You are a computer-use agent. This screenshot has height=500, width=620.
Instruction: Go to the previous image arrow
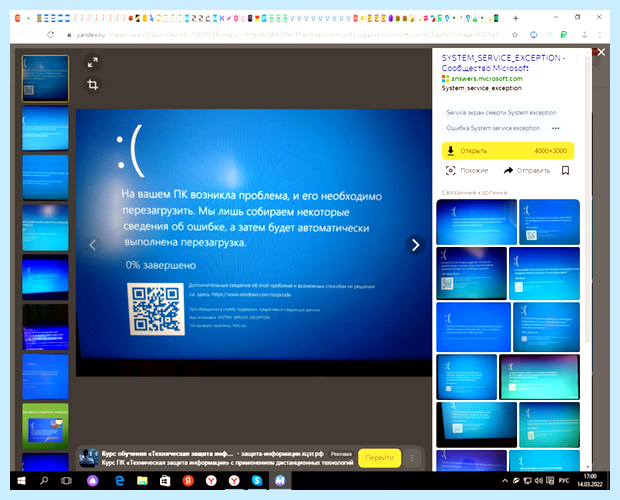93,245
